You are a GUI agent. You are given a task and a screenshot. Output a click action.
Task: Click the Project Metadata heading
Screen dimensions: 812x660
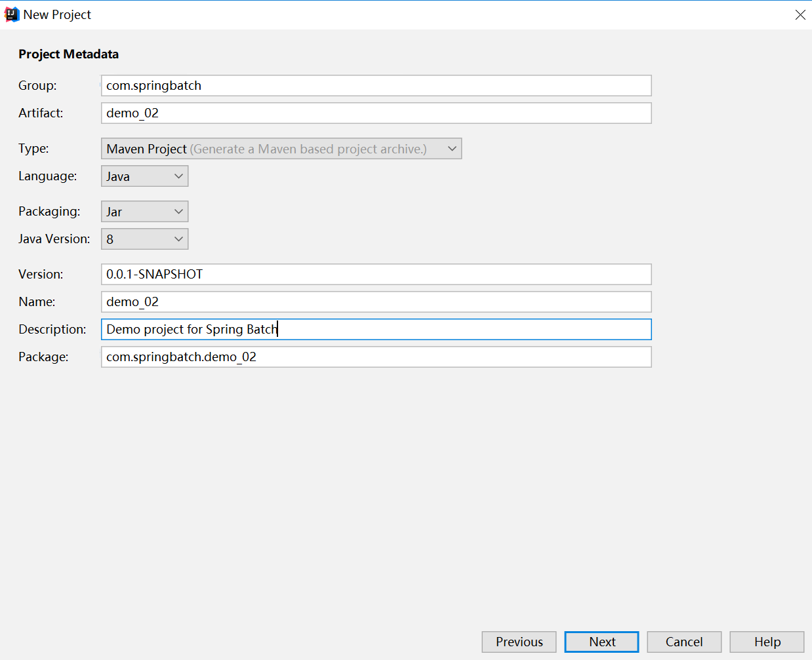point(69,54)
